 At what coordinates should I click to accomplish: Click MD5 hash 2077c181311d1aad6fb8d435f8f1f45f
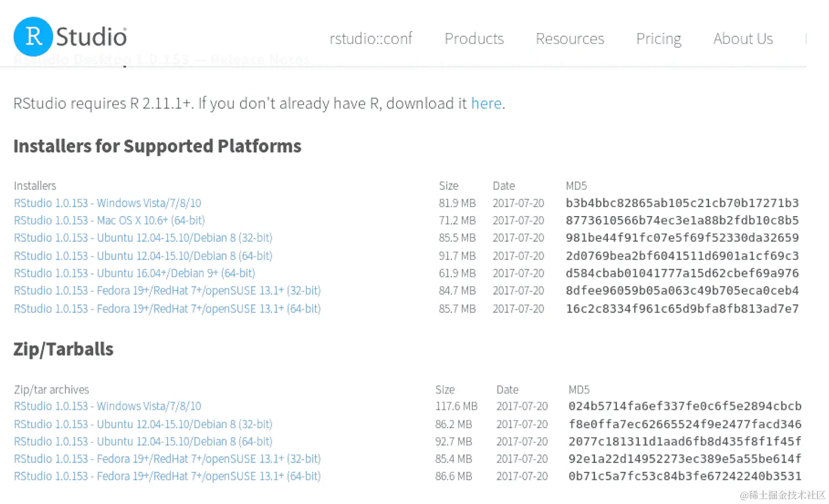tap(685, 441)
